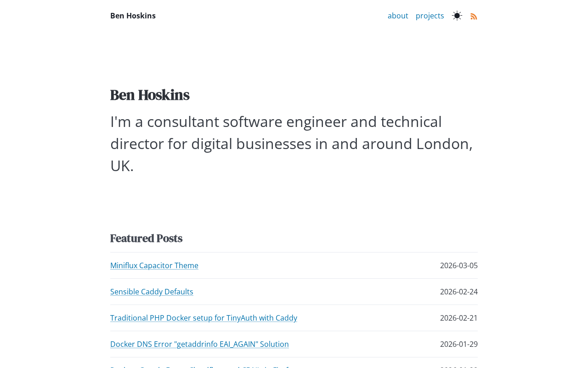This screenshot has width=588, height=368.
Task: Click the large Ben Hoskins page heading
Action: click(x=150, y=95)
